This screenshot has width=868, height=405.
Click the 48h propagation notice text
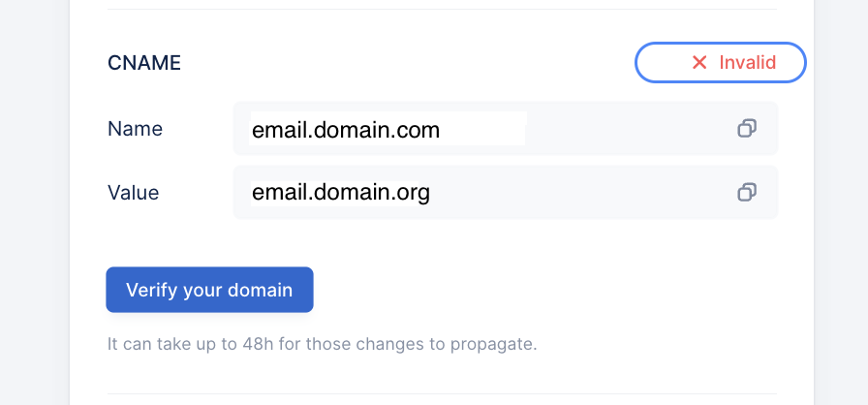click(323, 344)
